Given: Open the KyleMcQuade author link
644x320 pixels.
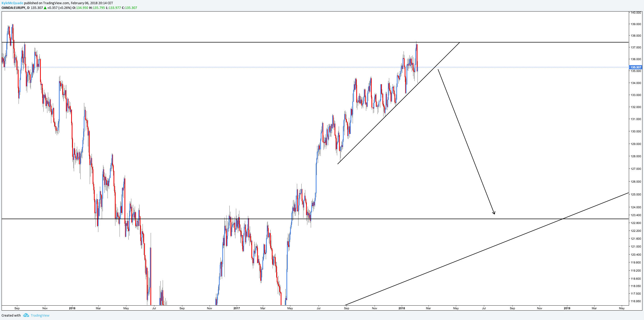Looking at the screenshot, I should (x=12, y=3).
